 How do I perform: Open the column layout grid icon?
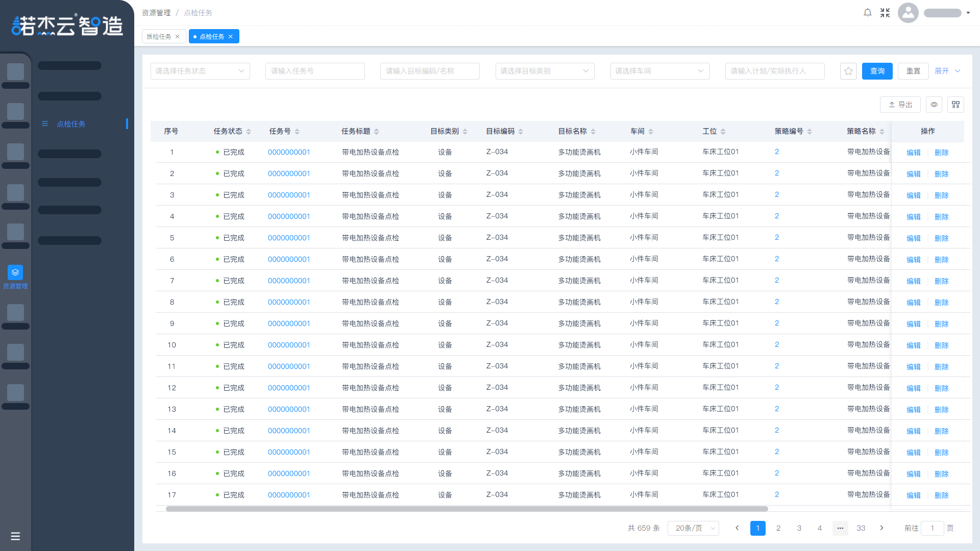pyautogui.click(x=955, y=105)
